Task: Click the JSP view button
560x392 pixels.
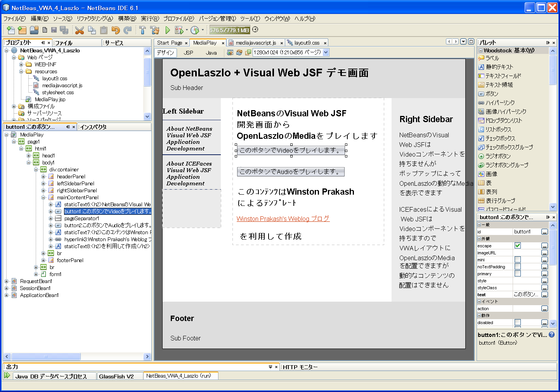Action: coord(188,53)
